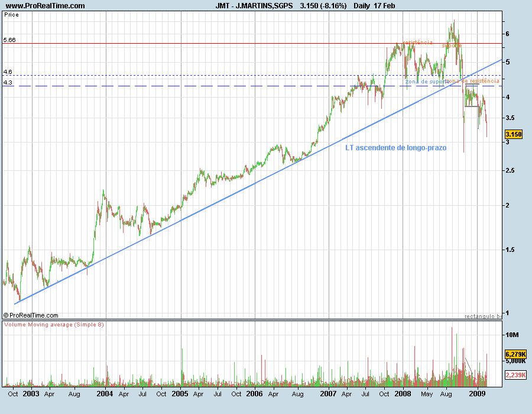Click the www.ProRealTime.com header text
The image size is (532, 414).
[x=45, y=6]
